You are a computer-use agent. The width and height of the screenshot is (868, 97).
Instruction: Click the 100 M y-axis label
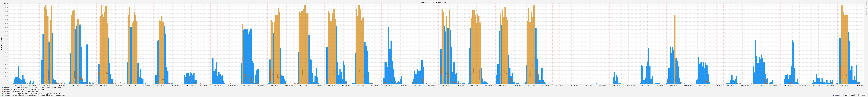click(x=6, y=4)
